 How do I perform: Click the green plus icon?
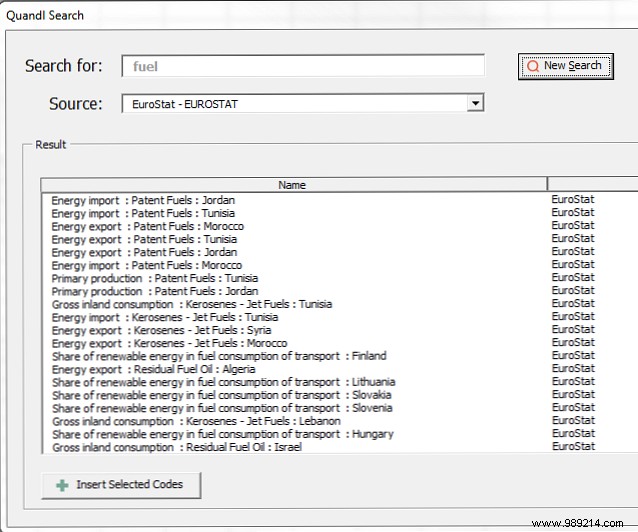62,485
